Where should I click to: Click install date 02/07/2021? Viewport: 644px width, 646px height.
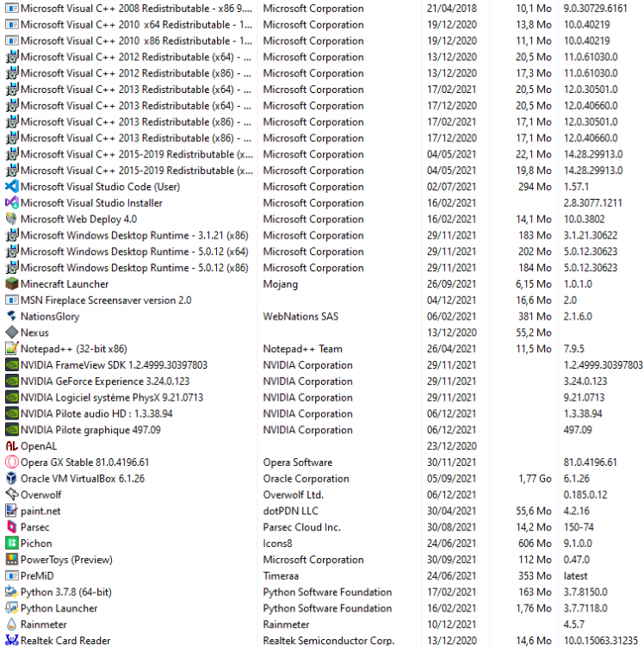coord(452,187)
